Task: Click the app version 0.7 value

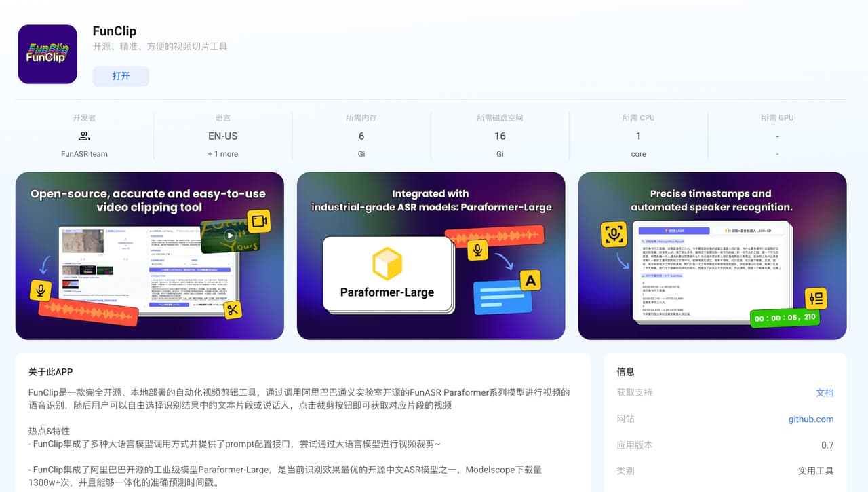Action: tap(827, 445)
